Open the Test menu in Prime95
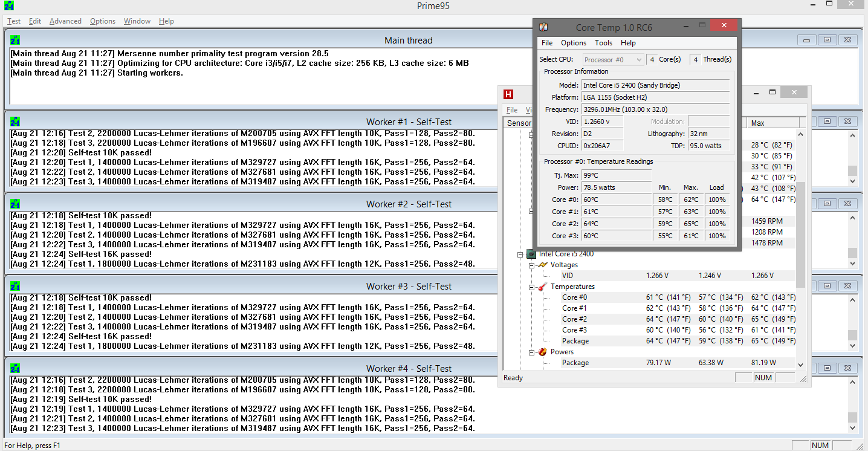Screen dimensions: 868x451 tap(14, 21)
